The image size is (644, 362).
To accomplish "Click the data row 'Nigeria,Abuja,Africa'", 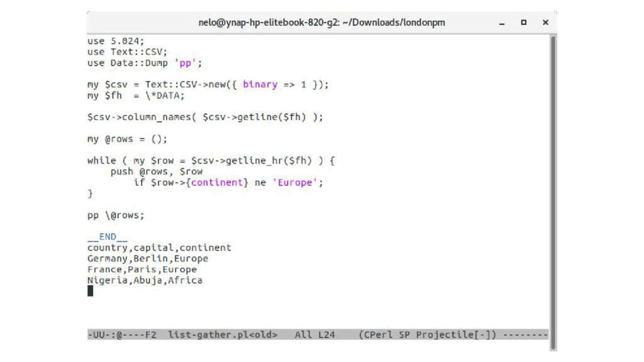I will [145, 280].
